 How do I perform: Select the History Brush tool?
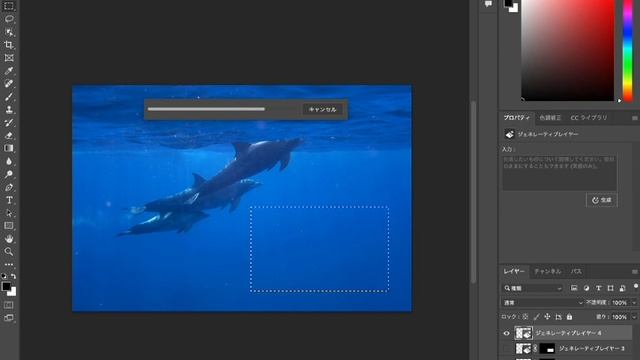(x=9, y=122)
